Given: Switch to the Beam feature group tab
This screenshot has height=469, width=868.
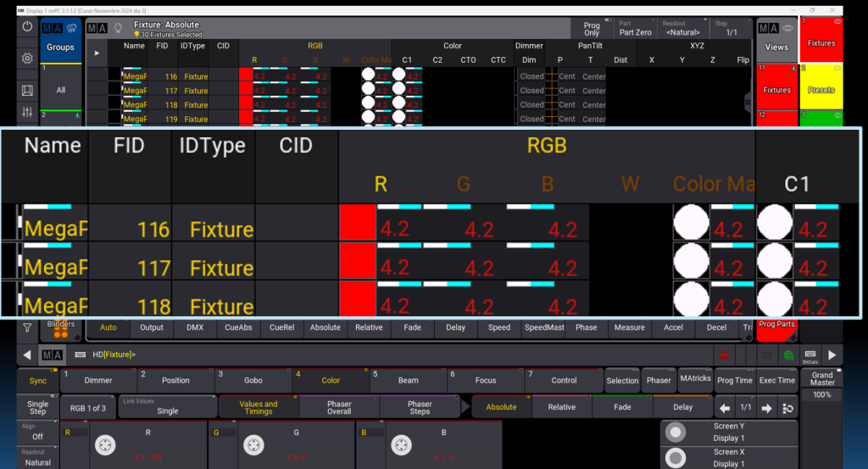Looking at the screenshot, I should coord(408,380).
